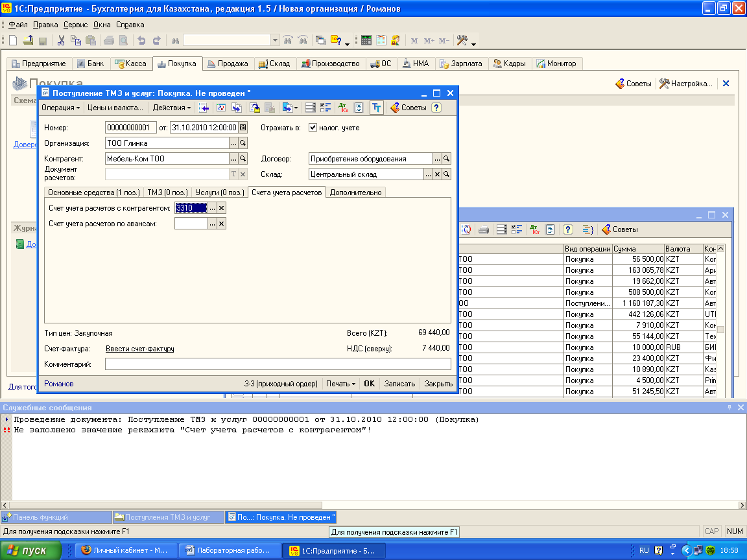Screen dimensions: 747x560
Task: Switch to 'Поступления ТМЗ и услуг' window tab
Action: coord(168,517)
